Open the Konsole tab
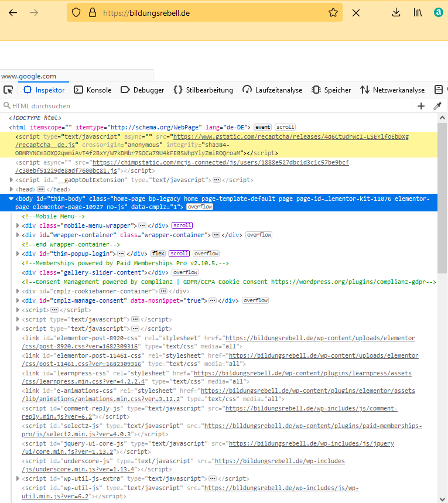This screenshot has height=503, width=448. 93,90
